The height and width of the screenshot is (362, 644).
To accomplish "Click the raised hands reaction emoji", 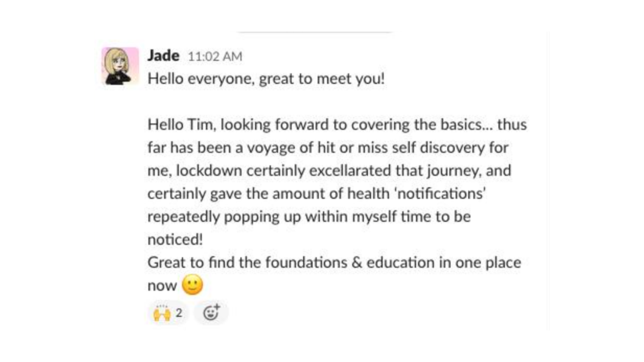I will 162,313.
